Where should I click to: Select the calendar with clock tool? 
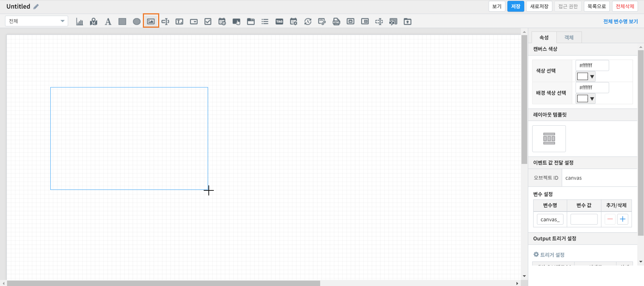[222, 21]
